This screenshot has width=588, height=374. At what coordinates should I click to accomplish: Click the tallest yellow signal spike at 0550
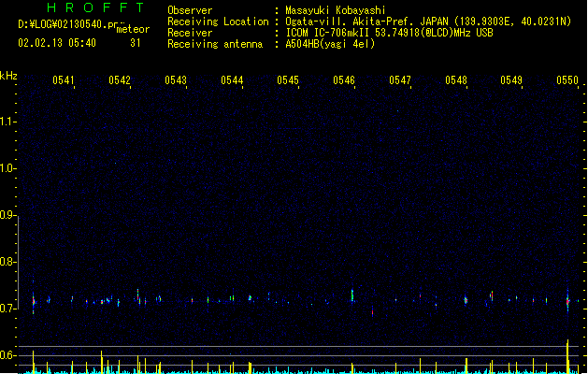click(x=567, y=356)
